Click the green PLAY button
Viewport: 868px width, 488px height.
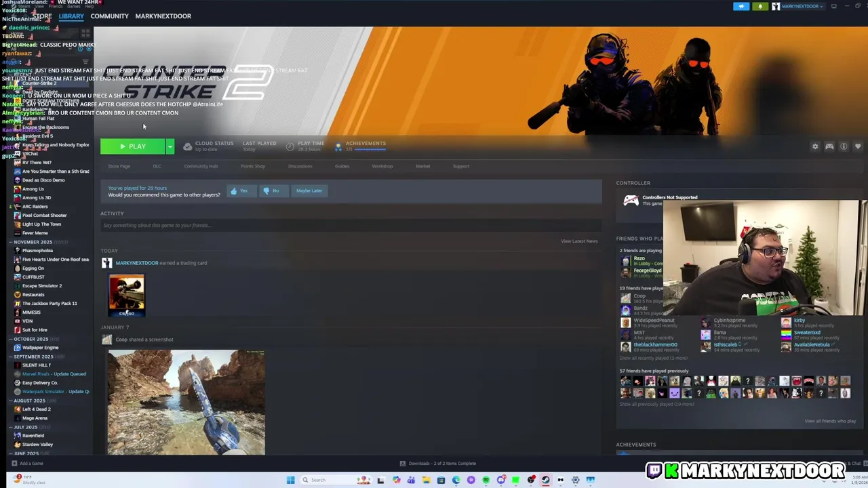coord(133,146)
